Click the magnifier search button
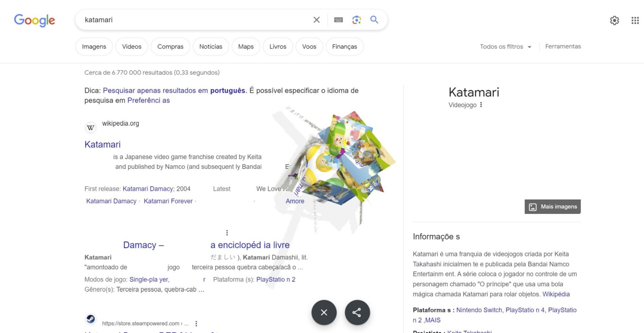Viewport: 644px width, 333px height. (x=374, y=20)
